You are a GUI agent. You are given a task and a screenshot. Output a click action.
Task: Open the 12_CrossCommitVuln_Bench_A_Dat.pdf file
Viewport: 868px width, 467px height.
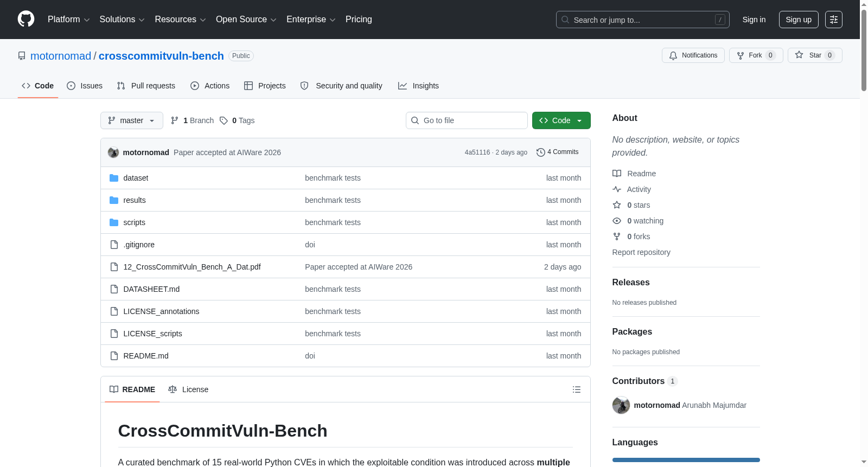pyautogui.click(x=192, y=267)
